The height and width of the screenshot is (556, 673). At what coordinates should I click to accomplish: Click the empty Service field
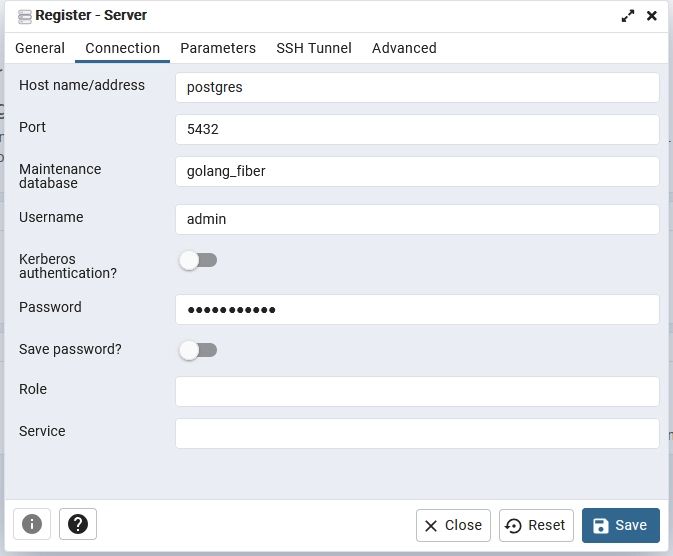tap(417, 434)
